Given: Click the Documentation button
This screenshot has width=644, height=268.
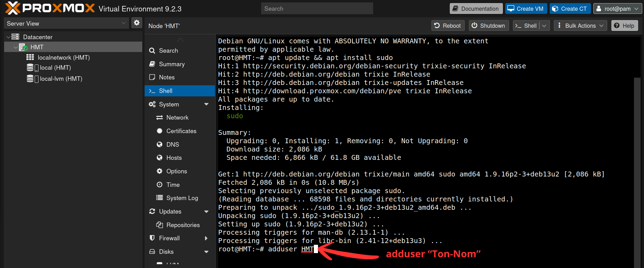Looking at the screenshot, I should tap(476, 9).
